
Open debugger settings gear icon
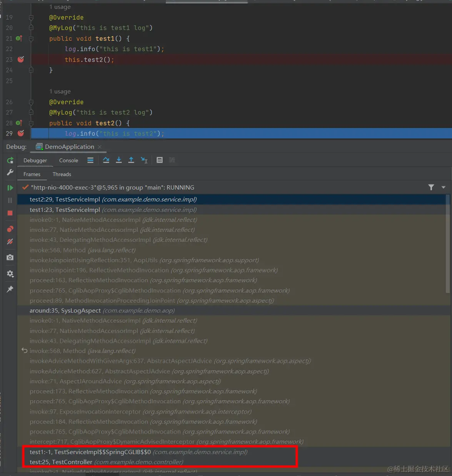pyautogui.click(x=10, y=274)
